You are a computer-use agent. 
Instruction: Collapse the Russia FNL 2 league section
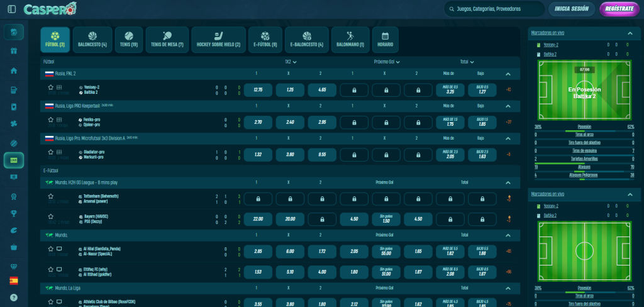tap(508, 74)
